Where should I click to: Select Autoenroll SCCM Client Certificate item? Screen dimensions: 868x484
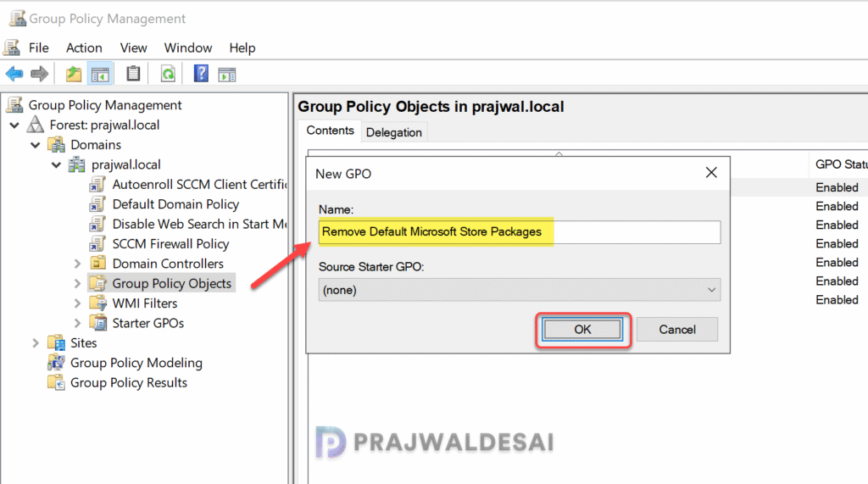tap(199, 185)
